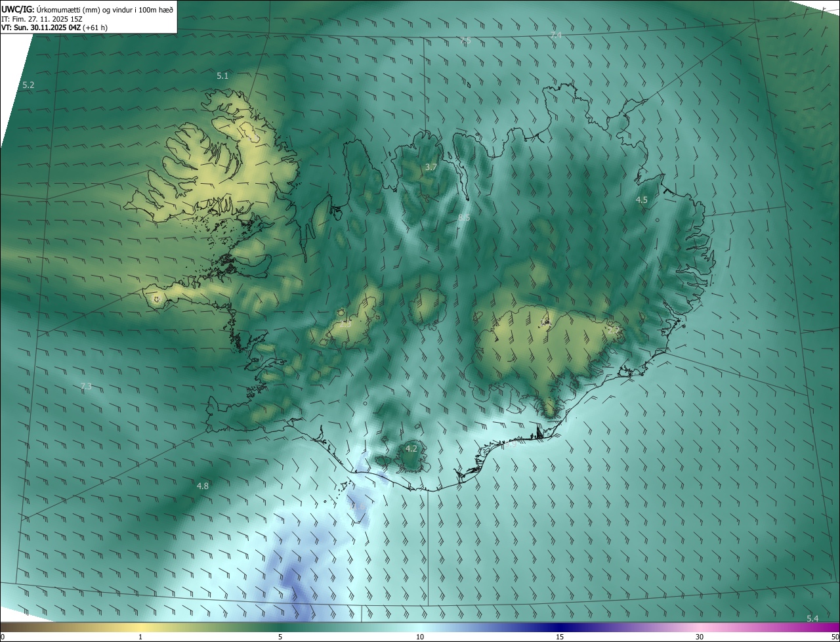
Task: Click the VT: Sun. 30.11.2025 04Z line
Action: [x=55, y=28]
